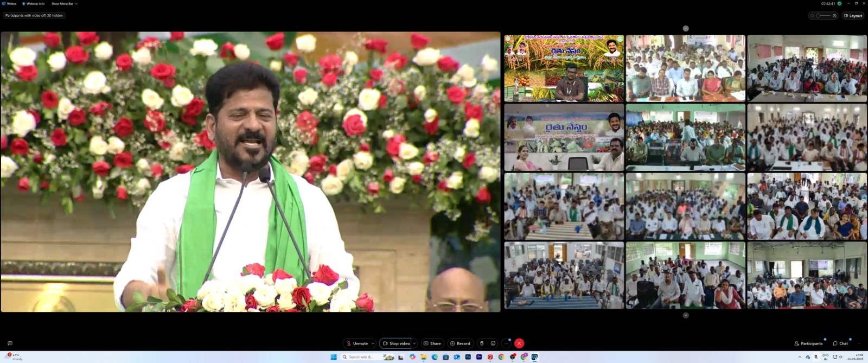Click the OneDrive cloud tray icon
The width and height of the screenshot is (868, 363).
(x=808, y=357)
